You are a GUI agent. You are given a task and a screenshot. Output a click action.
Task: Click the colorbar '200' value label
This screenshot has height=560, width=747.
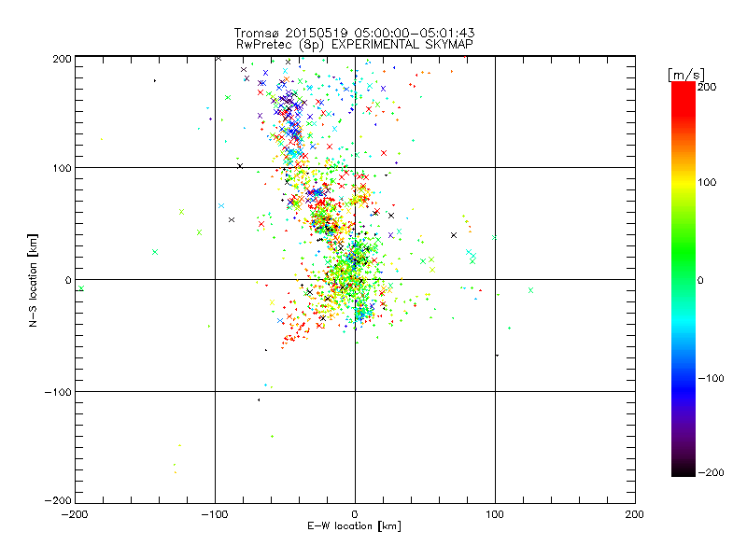tap(707, 87)
